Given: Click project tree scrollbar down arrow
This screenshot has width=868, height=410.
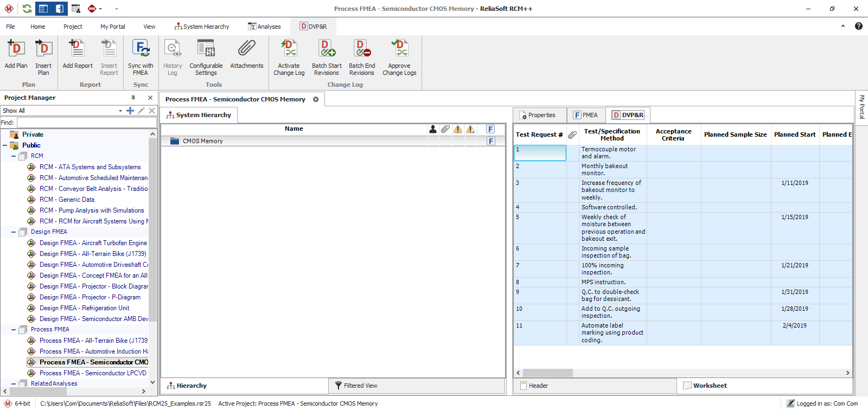Looking at the screenshot, I should click(x=152, y=382).
